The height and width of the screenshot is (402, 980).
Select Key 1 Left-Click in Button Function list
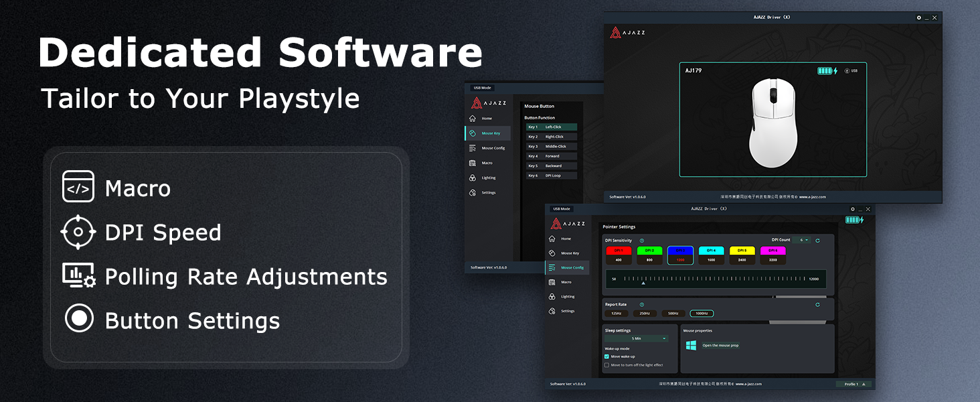[x=551, y=127]
